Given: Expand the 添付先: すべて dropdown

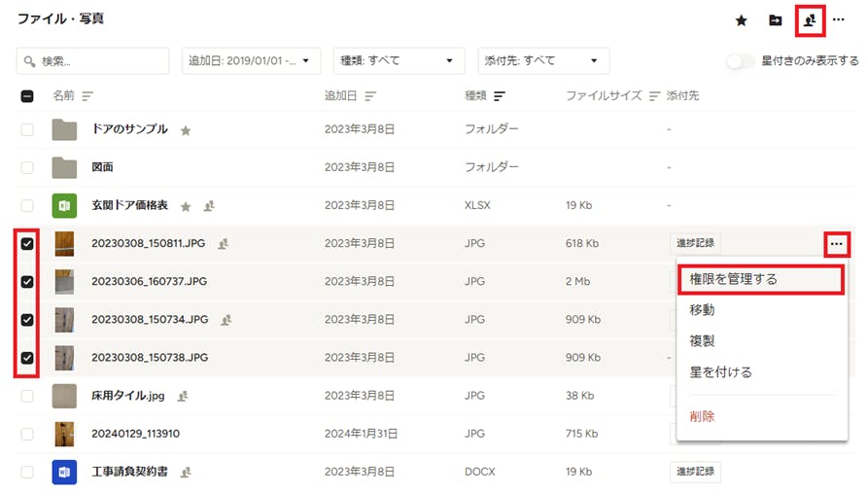Looking at the screenshot, I should (543, 61).
